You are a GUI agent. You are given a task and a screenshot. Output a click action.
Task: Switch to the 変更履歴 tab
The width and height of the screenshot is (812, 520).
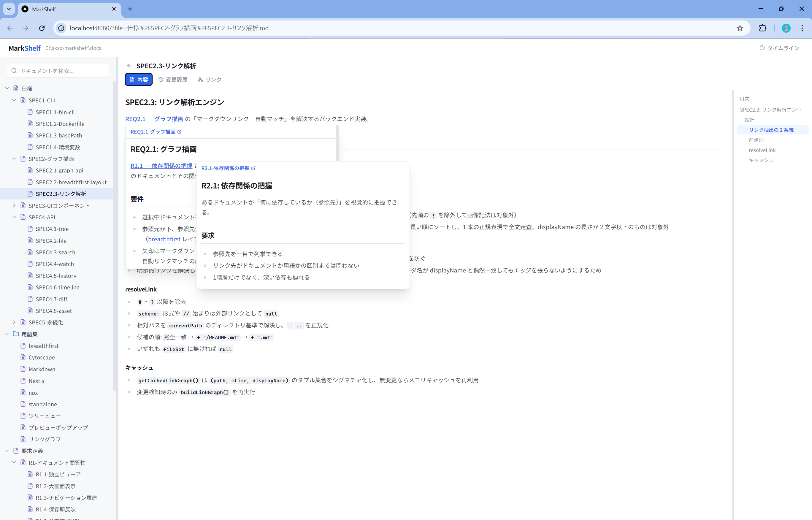click(173, 80)
